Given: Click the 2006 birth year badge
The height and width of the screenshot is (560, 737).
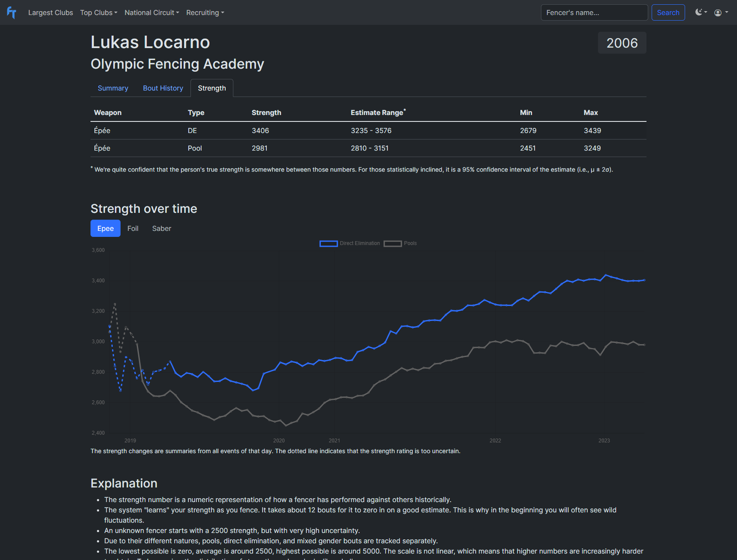Looking at the screenshot, I should click(x=622, y=43).
